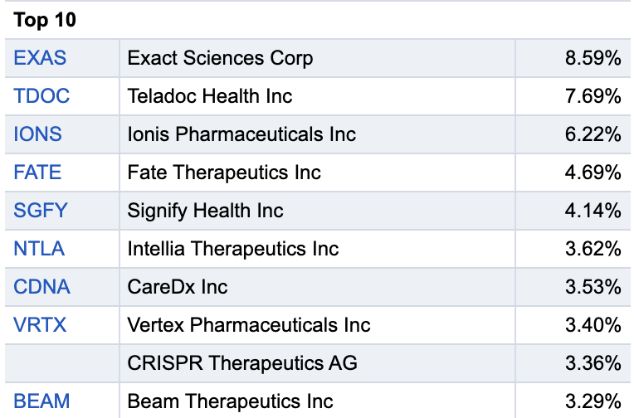This screenshot has width=634, height=418.
Task: Open the NTLA ticker link
Action: (x=39, y=249)
